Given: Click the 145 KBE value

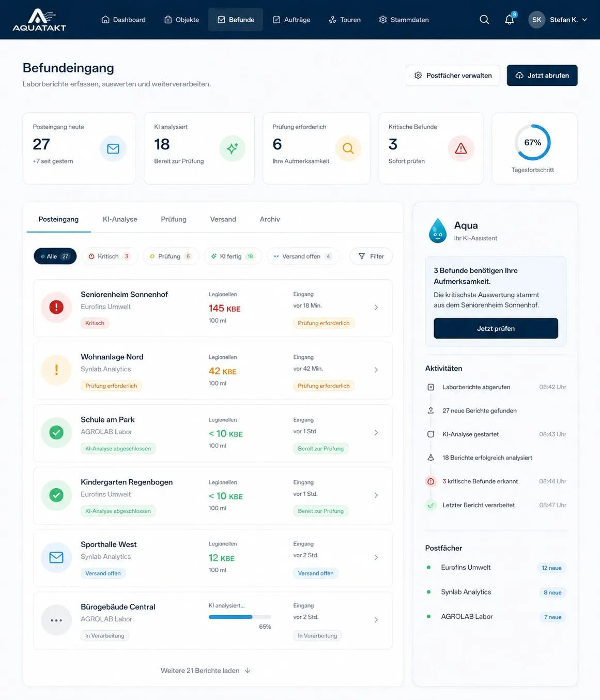Looking at the screenshot, I should coord(224,308).
